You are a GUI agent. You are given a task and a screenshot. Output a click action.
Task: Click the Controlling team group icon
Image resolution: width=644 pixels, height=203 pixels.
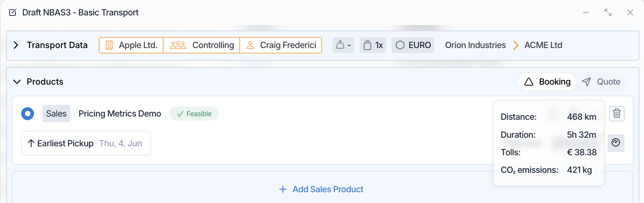[x=178, y=45]
